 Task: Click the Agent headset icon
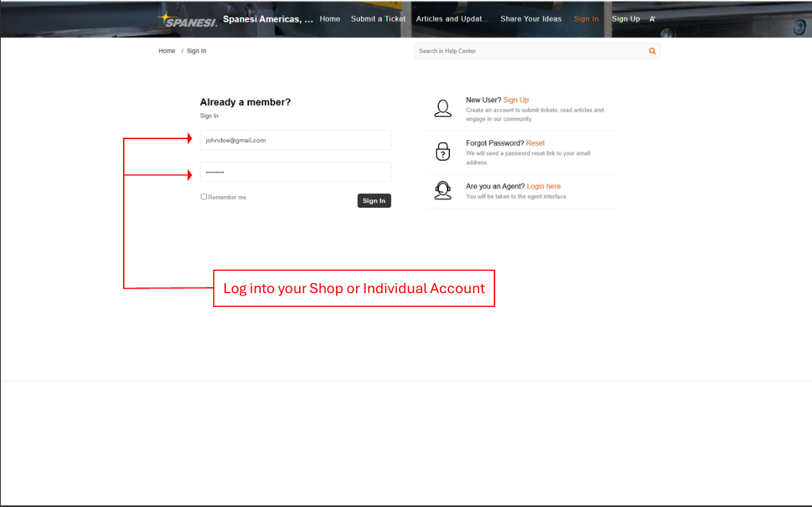coord(443,191)
